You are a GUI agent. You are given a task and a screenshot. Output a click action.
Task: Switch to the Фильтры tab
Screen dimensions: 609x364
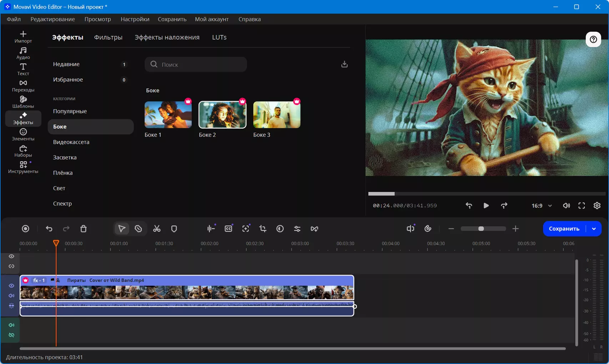tap(108, 37)
